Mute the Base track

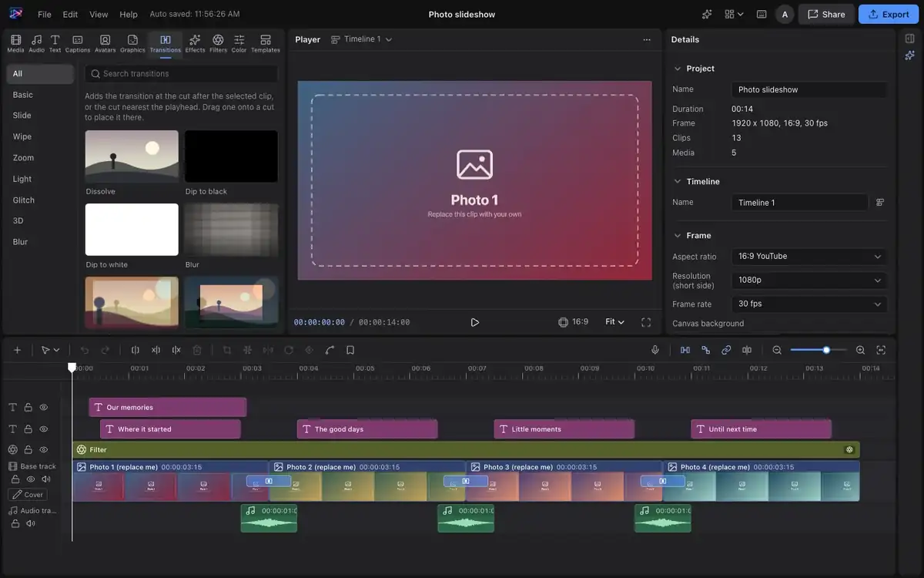click(46, 479)
